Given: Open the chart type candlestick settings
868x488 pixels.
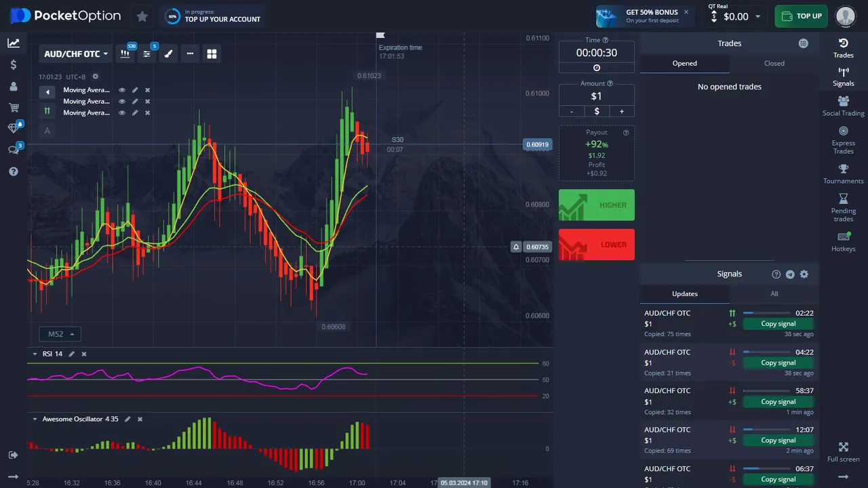Looking at the screenshot, I should pyautogui.click(x=125, y=54).
